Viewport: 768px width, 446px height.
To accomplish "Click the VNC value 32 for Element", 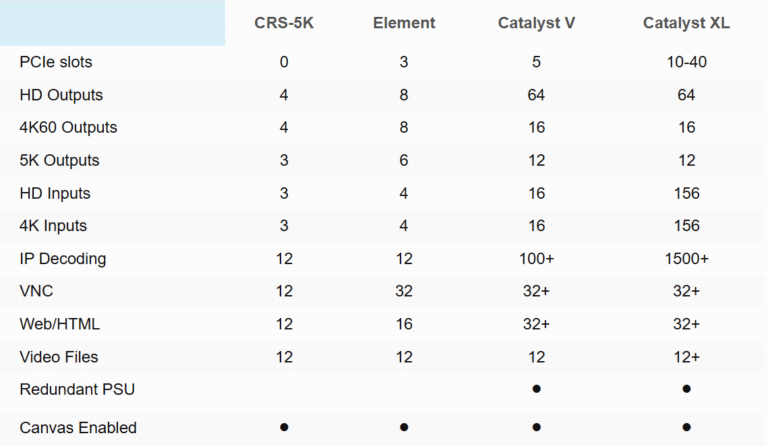I will click(404, 291).
